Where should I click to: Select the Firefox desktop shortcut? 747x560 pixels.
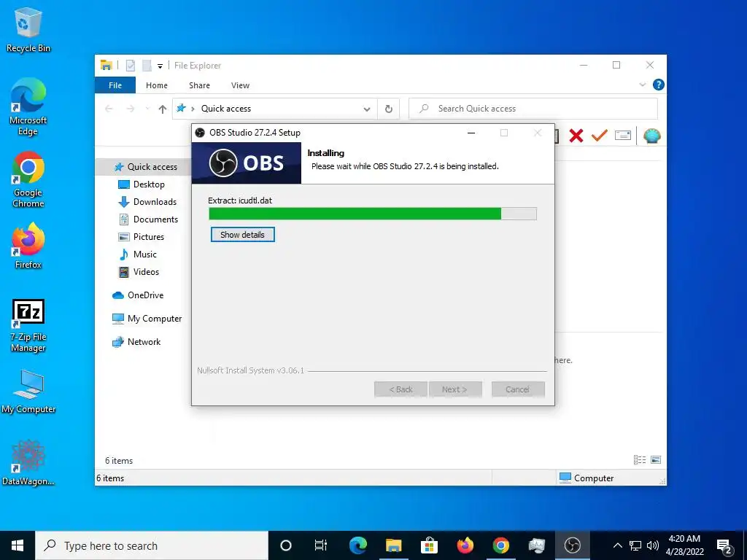[x=28, y=246]
